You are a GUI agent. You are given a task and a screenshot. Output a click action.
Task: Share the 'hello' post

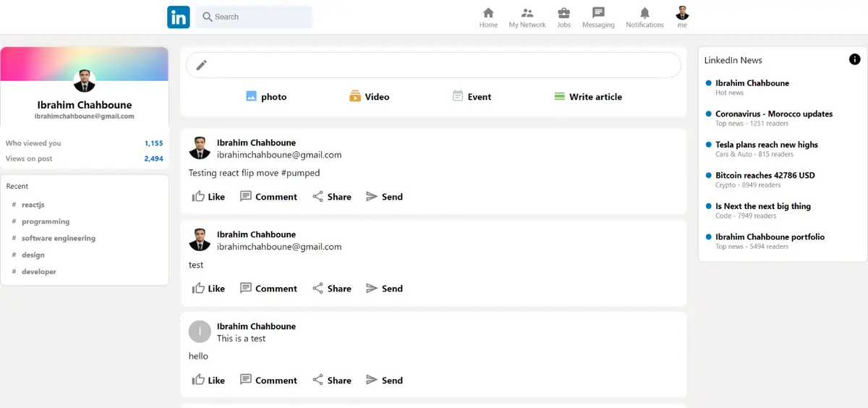tap(331, 381)
